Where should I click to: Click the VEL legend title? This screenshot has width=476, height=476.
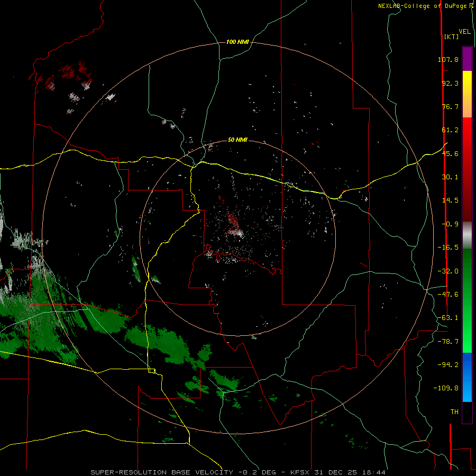point(465,31)
